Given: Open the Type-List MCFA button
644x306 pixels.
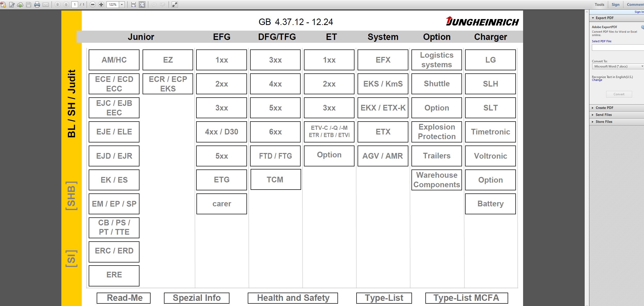Looking at the screenshot, I should [467, 298].
